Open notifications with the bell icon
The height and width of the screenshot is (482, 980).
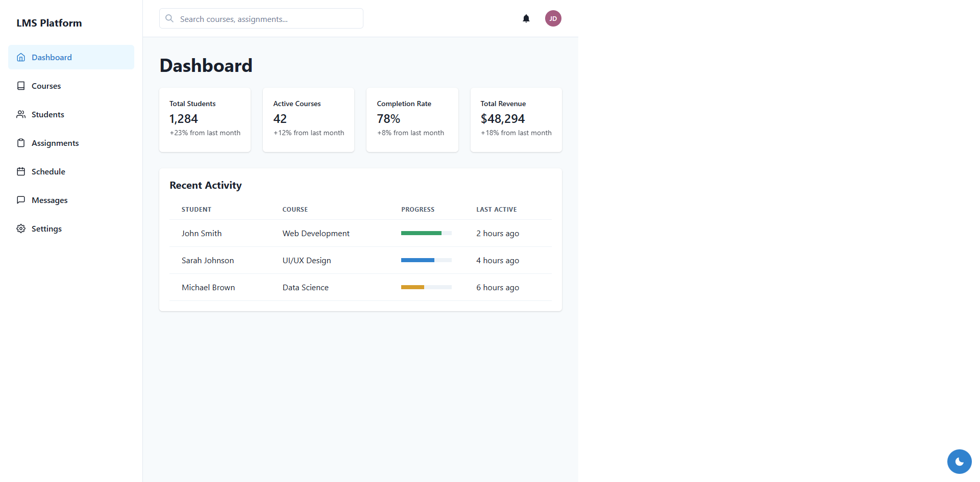coord(526,19)
